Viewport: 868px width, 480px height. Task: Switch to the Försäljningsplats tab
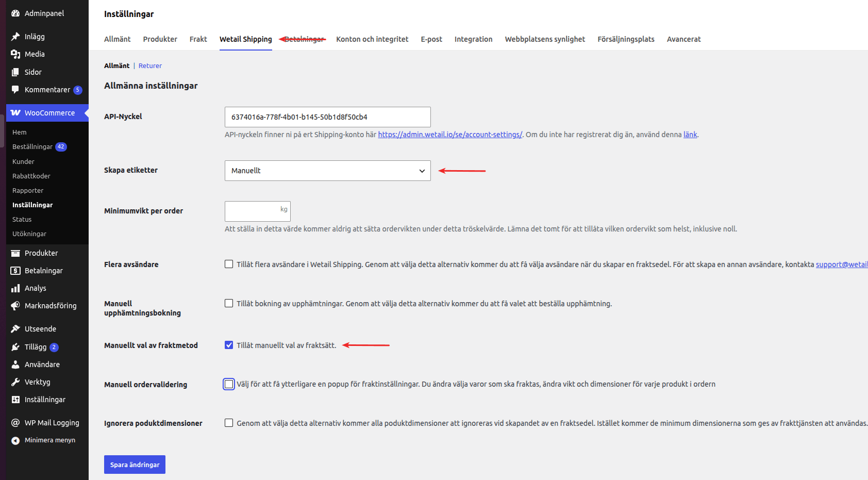(x=626, y=39)
